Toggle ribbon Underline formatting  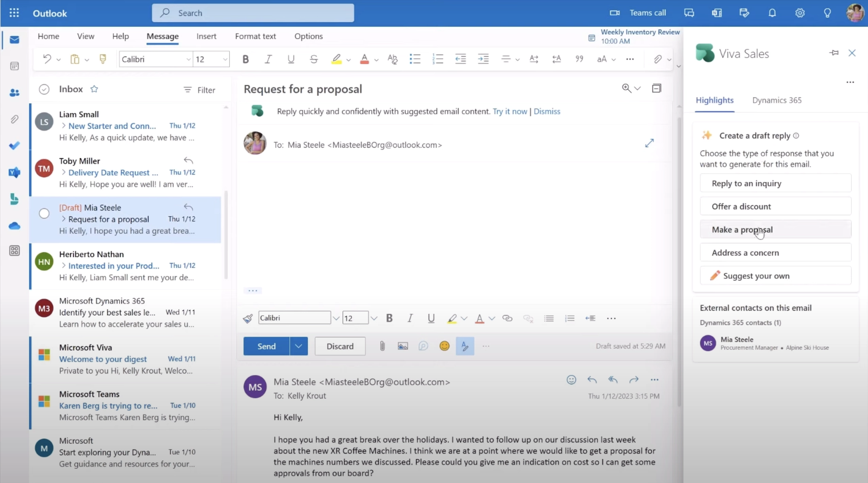[x=291, y=59]
